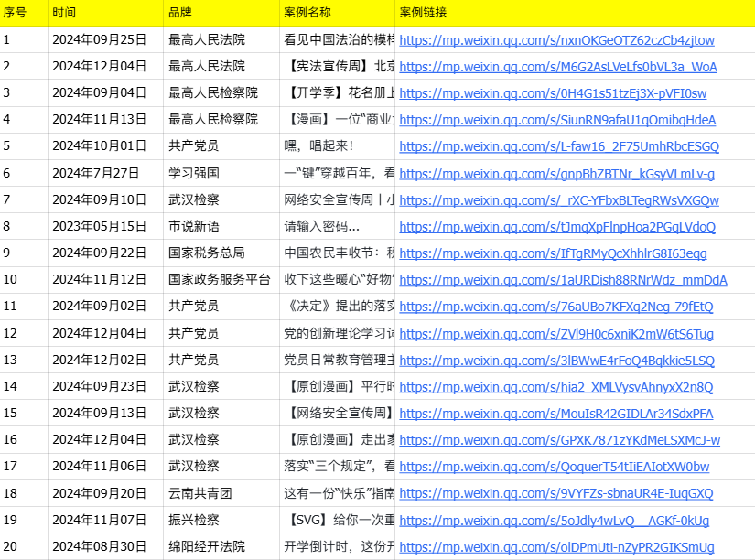755x560 pixels.
Task: Open the link ending in SiunRN9afaU1qOmibqHdeA
Action: coord(557,120)
